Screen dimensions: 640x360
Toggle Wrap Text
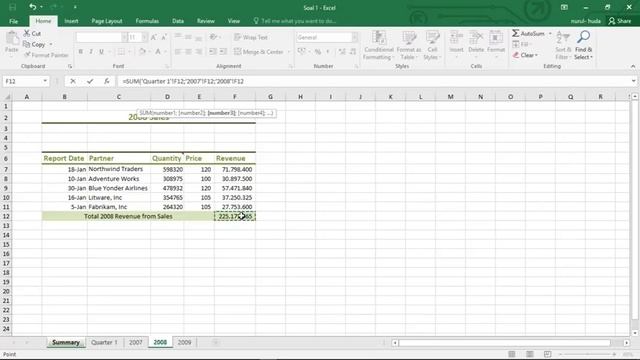tap(251, 37)
